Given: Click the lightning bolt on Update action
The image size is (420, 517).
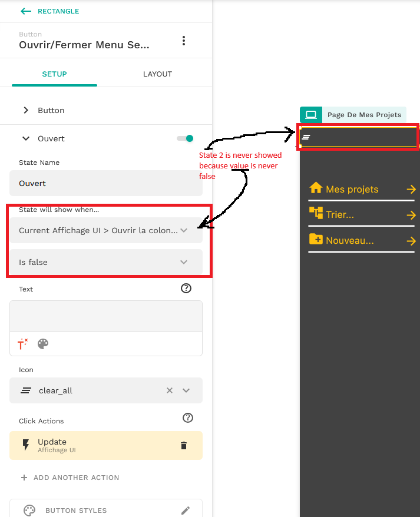Looking at the screenshot, I should pyautogui.click(x=26, y=445).
